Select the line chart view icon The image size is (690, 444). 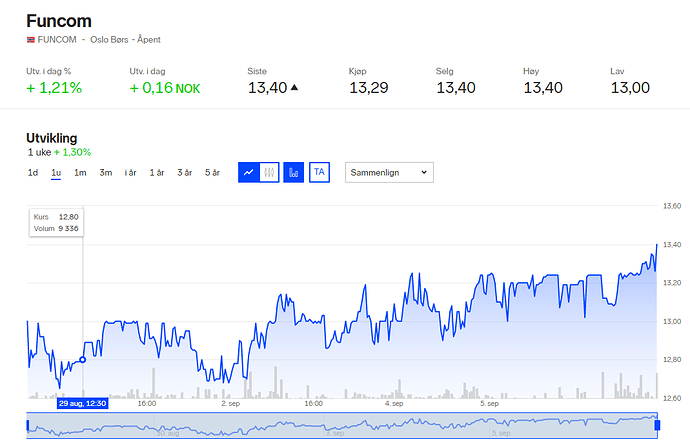249,172
